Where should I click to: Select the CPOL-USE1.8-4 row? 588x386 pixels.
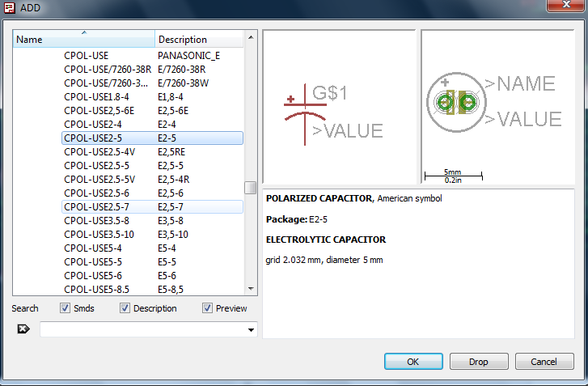click(152, 97)
